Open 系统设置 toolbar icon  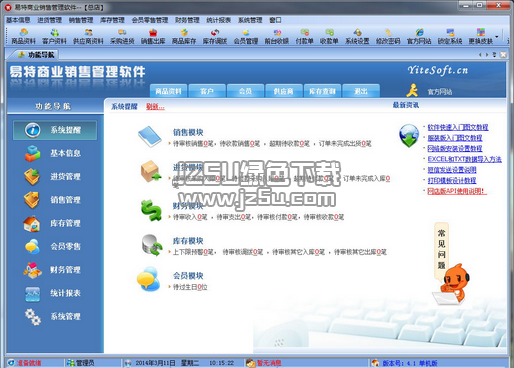coord(357,37)
